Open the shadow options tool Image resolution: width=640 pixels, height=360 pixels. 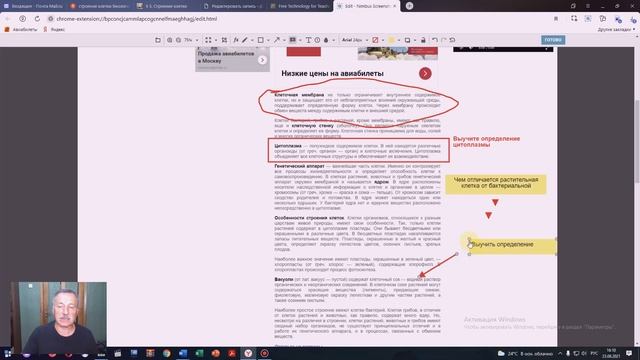[407, 40]
